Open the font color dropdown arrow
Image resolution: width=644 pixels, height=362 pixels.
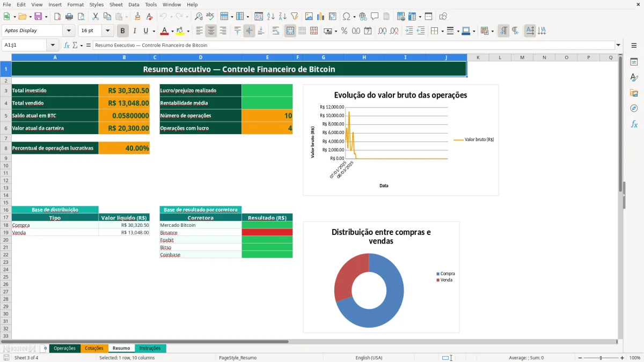tap(172, 31)
